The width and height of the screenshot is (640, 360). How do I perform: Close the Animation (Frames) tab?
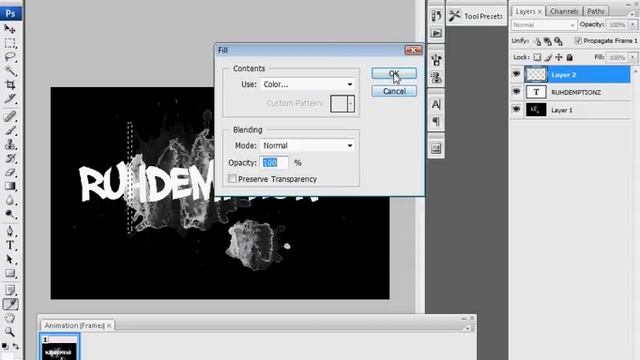[x=109, y=325]
